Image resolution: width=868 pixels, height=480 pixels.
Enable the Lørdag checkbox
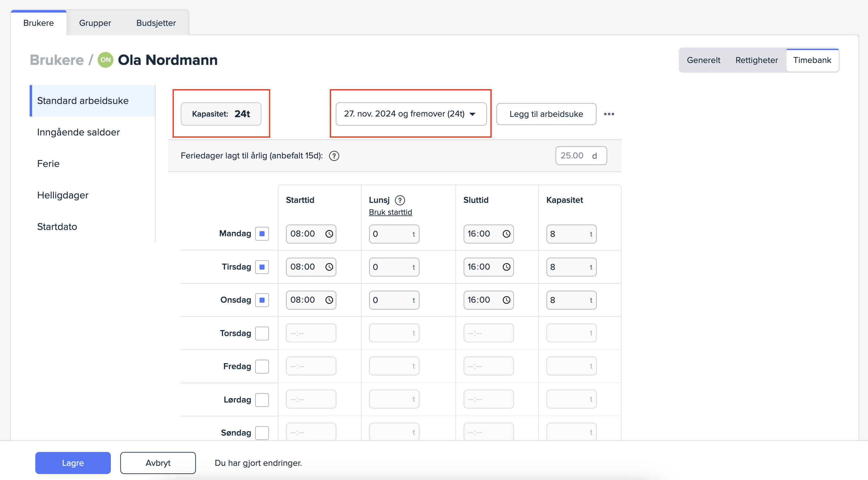pyautogui.click(x=262, y=399)
